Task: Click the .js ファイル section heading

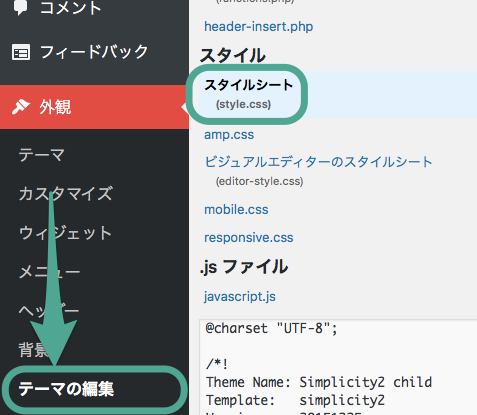Action: pyautogui.click(x=244, y=267)
